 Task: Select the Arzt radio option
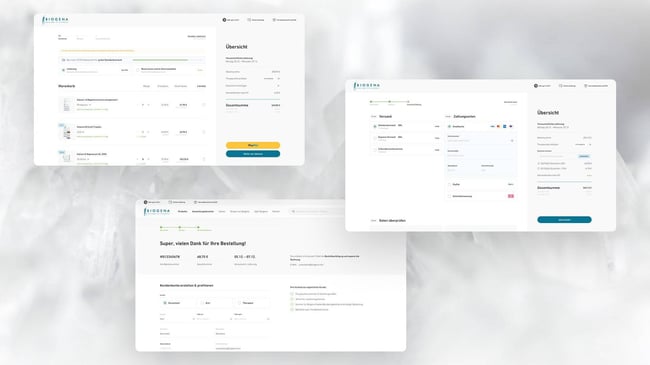(202, 303)
